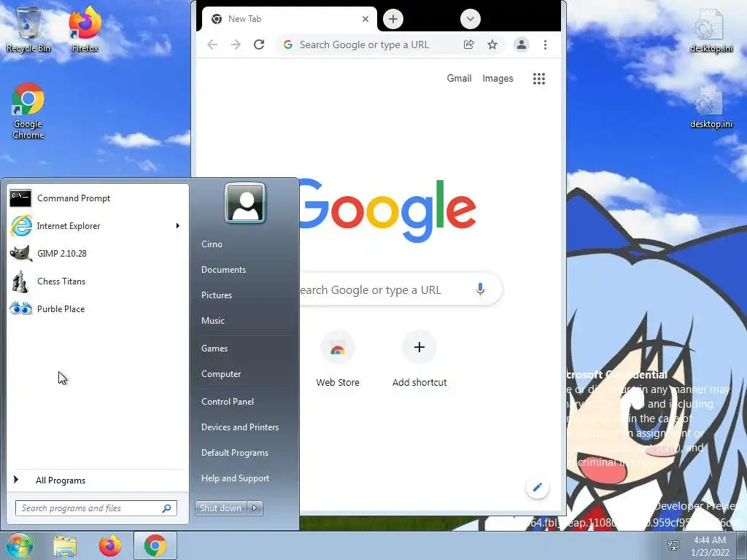This screenshot has height=560, width=747.
Task: Open Gmail link
Action: [x=459, y=79]
